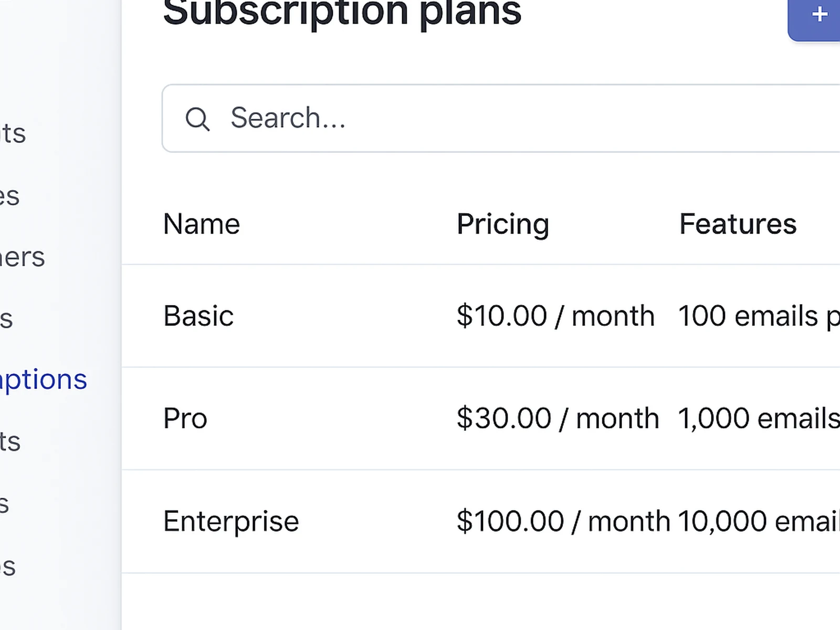Open the Enterprise plan row
This screenshot has height=630, width=840.
coord(231,520)
